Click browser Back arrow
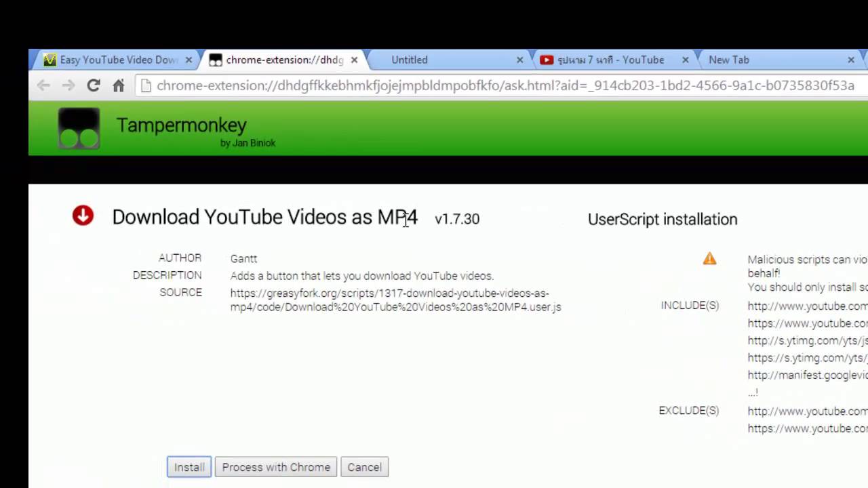The width and height of the screenshot is (868, 488). 43,85
